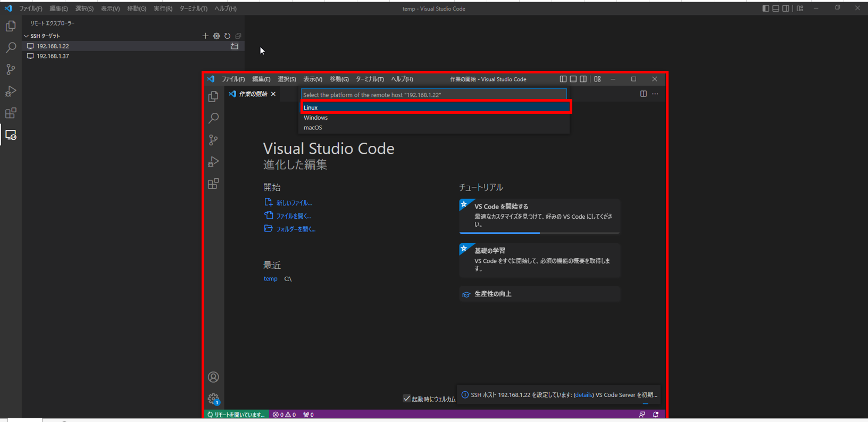Open 選択(S) menu in the front window
Screen dimensions: 868x422
pyautogui.click(x=287, y=79)
